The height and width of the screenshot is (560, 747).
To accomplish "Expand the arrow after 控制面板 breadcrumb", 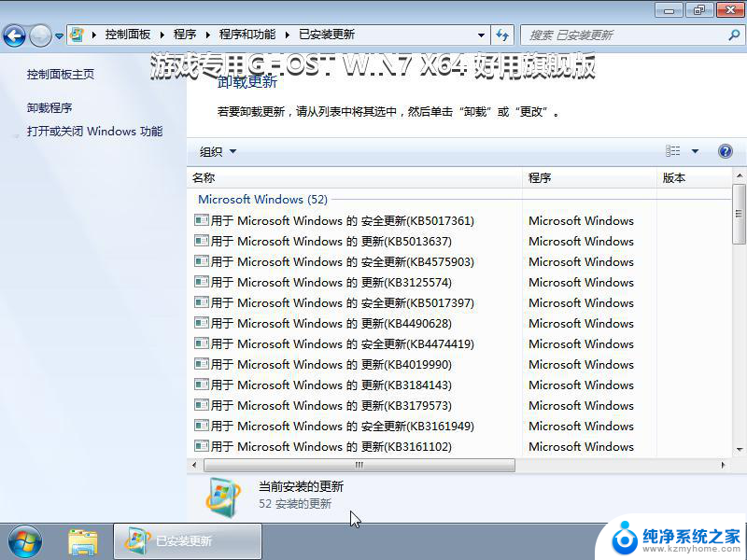I will [x=162, y=35].
